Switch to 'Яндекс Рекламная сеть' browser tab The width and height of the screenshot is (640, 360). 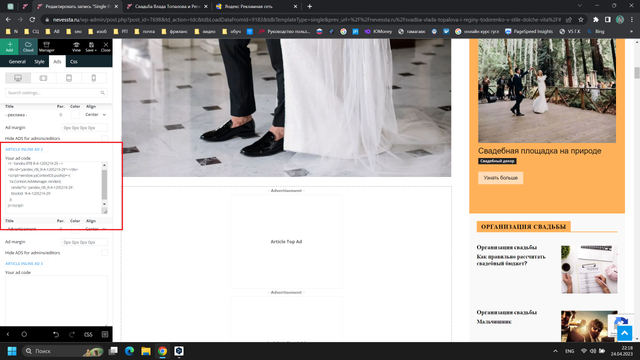(x=256, y=7)
